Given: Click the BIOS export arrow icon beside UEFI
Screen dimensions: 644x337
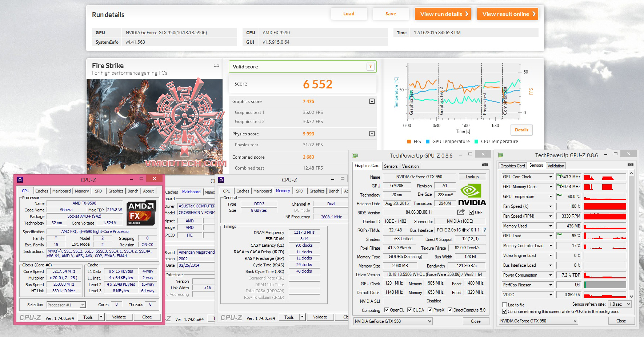Looking at the screenshot, I should (461, 212).
